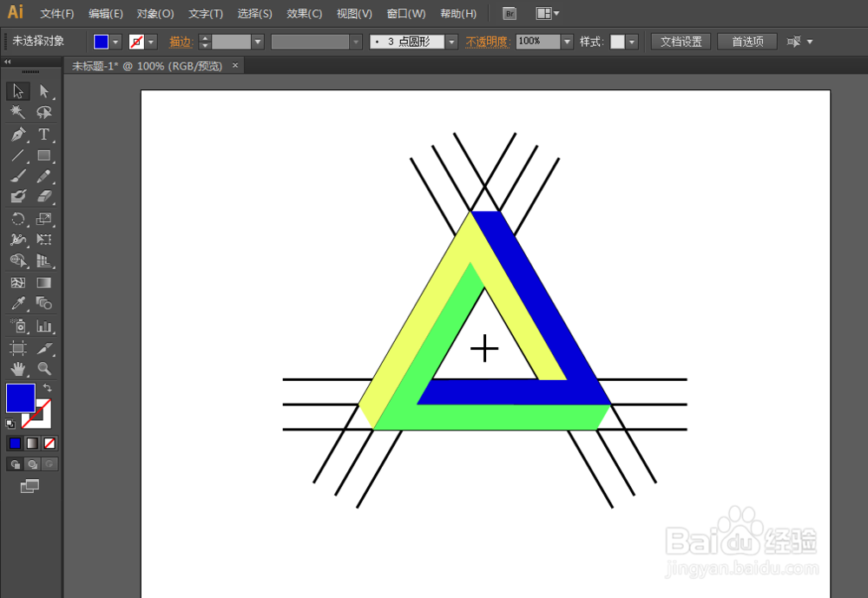The height and width of the screenshot is (598, 868).
Task: Open the 效果(C) menu
Action: pos(304,13)
